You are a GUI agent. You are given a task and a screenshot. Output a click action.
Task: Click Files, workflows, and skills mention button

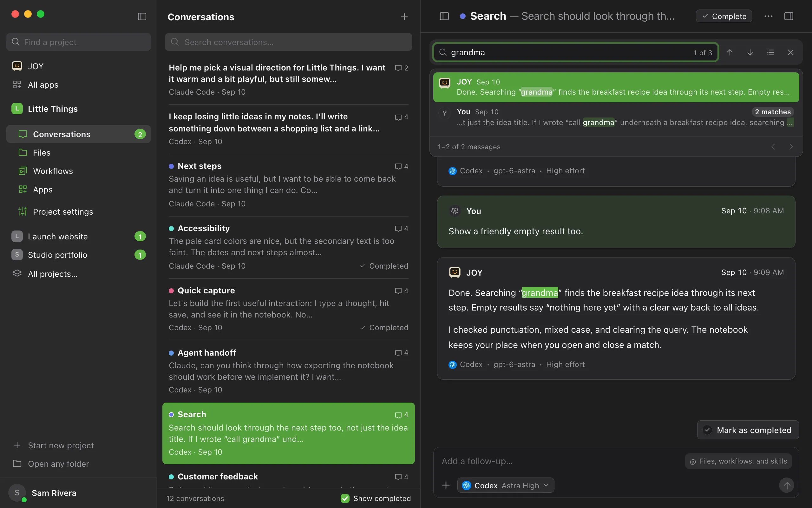point(738,461)
